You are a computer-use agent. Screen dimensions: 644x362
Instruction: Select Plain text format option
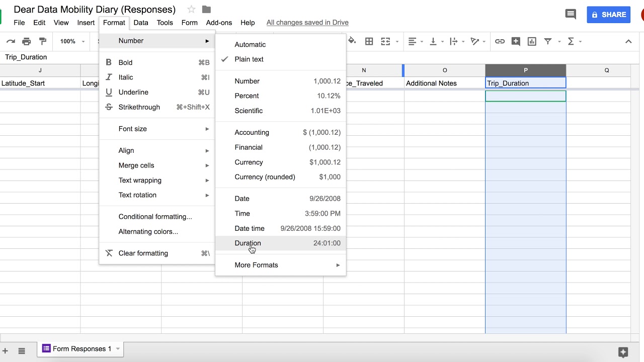281,59
